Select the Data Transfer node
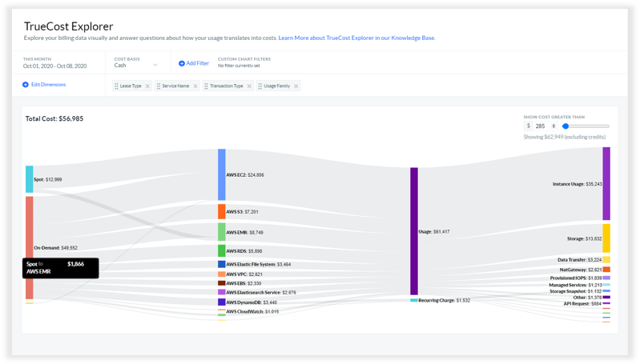The image size is (640, 364). click(x=606, y=260)
